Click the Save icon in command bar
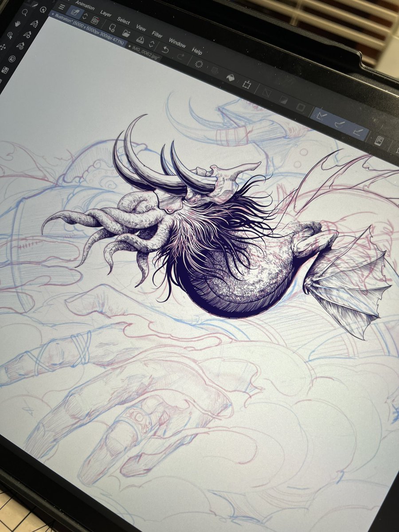 point(140,39)
